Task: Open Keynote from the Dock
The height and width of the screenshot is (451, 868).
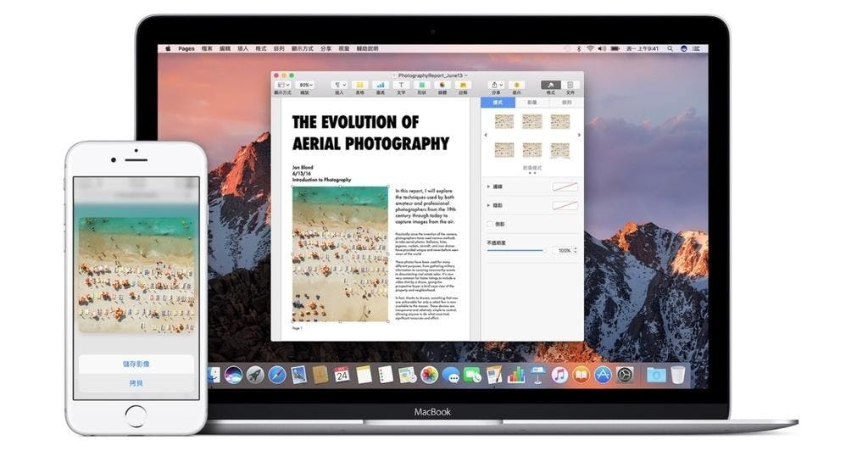Action: click(x=537, y=375)
